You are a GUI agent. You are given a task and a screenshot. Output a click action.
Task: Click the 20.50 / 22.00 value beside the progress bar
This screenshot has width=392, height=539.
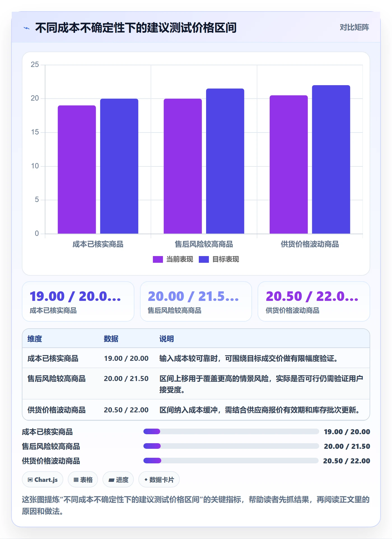347,461
